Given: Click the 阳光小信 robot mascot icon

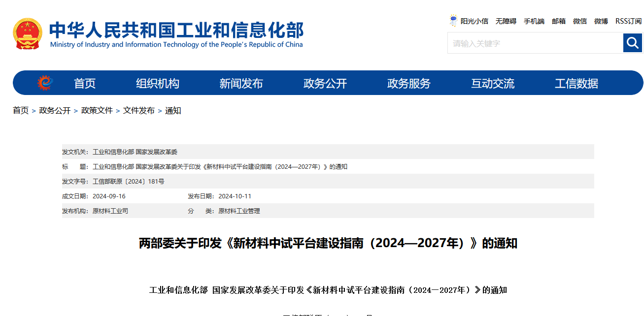Looking at the screenshot, I should tap(453, 21).
